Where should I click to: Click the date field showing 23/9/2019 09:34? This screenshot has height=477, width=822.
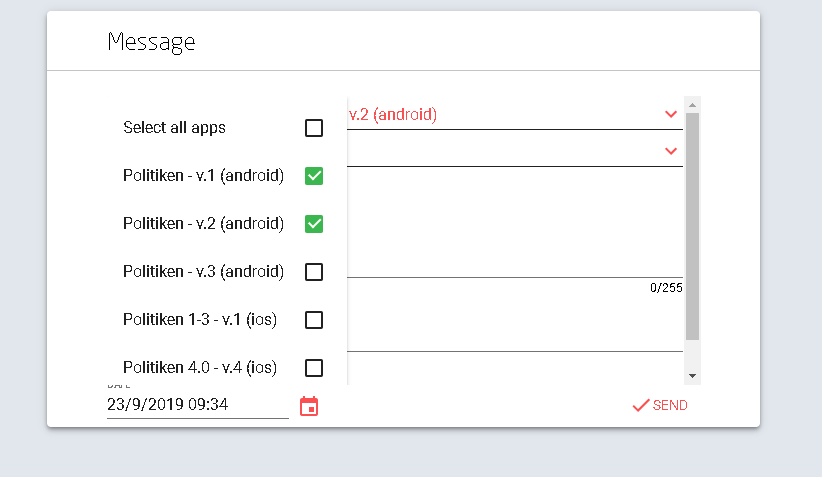198,405
